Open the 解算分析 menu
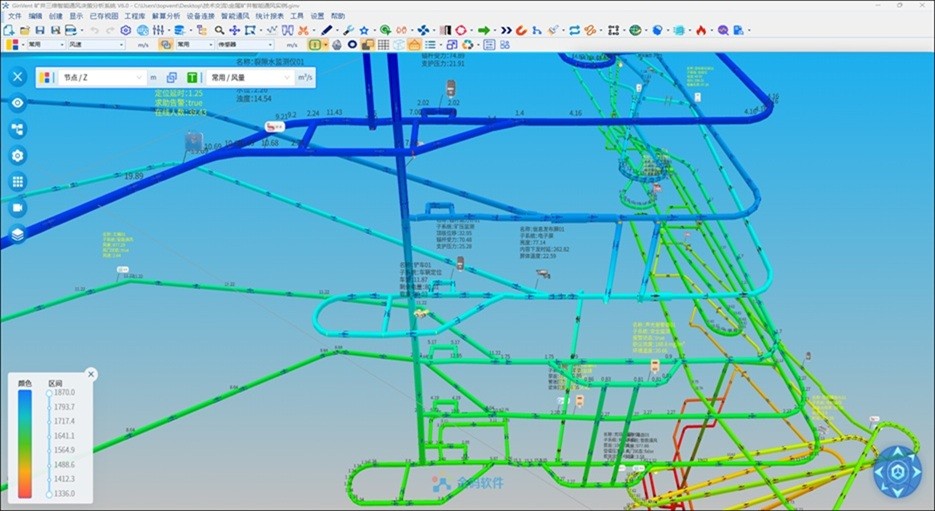The image size is (935, 511). tap(166, 17)
